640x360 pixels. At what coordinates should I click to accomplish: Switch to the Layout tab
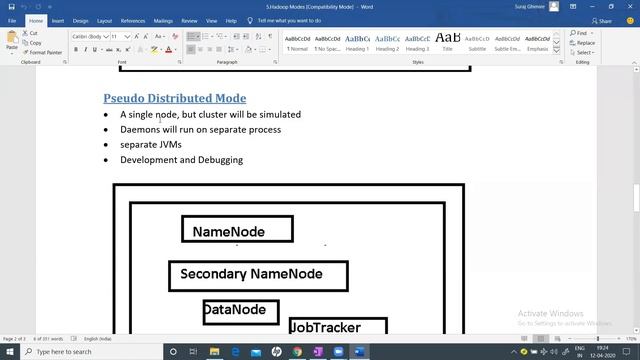pyautogui.click(x=104, y=21)
